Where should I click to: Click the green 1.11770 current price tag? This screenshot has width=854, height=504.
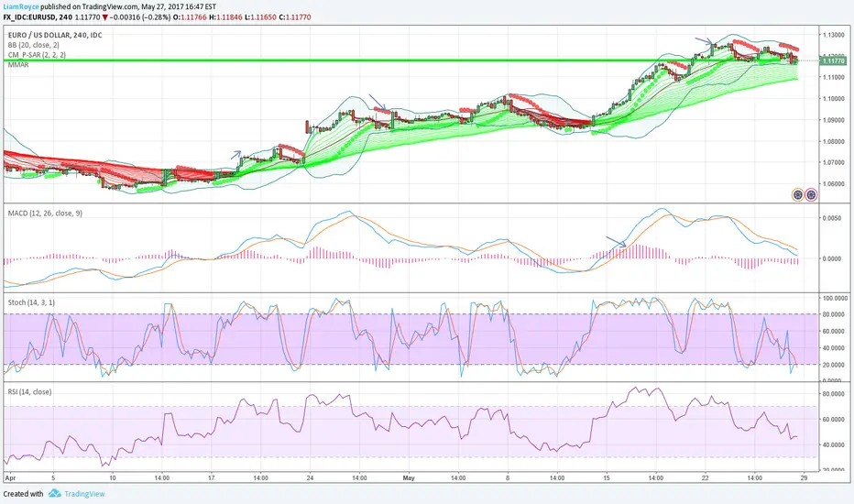(x=833, y=61)
